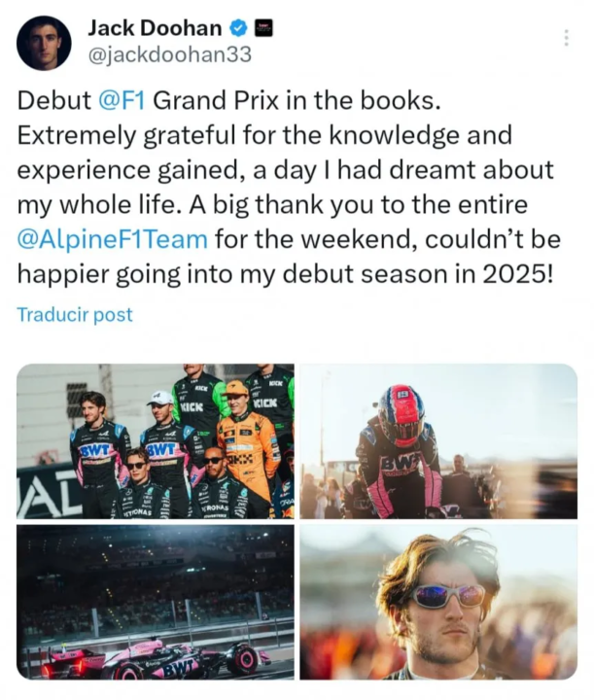The width and height of the screenshot is (594, 700).
Task: Open the @jackdoohan33 handle link
Action: coord(169,55)
